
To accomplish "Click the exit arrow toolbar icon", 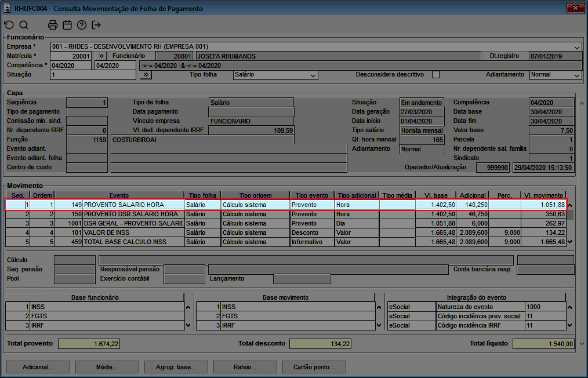I will tap(96, 25).
